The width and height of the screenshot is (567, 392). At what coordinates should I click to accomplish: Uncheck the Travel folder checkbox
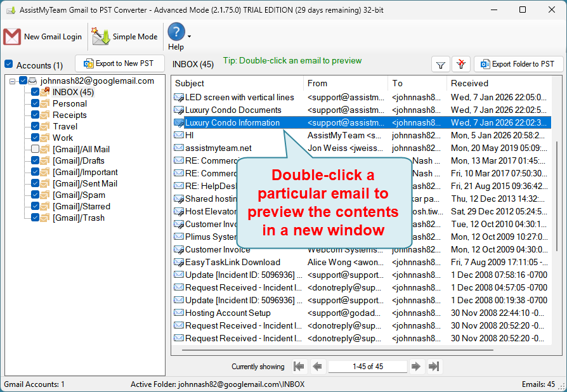coord(35,127)
